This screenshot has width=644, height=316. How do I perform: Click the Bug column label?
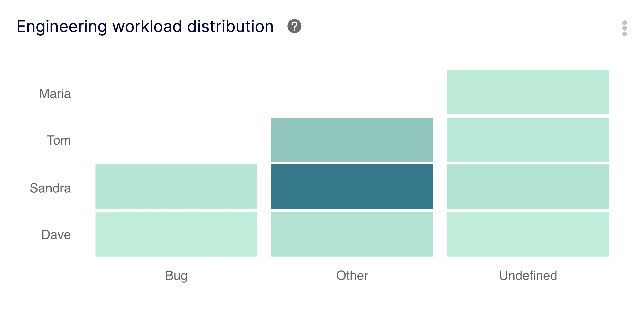point(176,275)
